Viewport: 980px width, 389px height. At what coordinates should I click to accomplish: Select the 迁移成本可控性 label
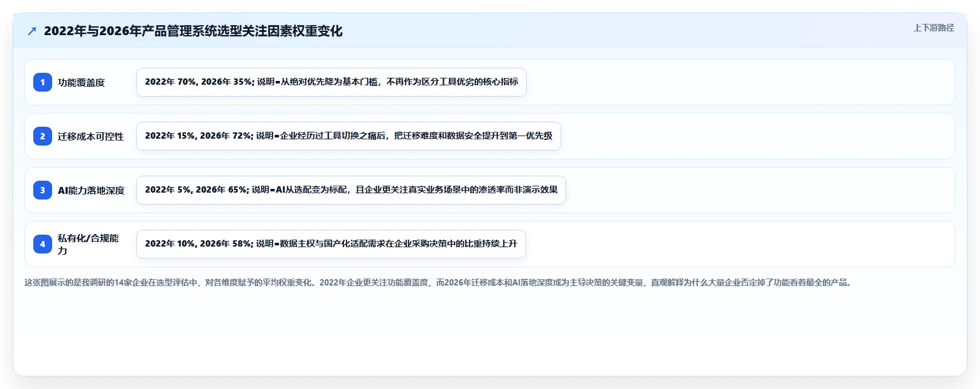point(91,136)
